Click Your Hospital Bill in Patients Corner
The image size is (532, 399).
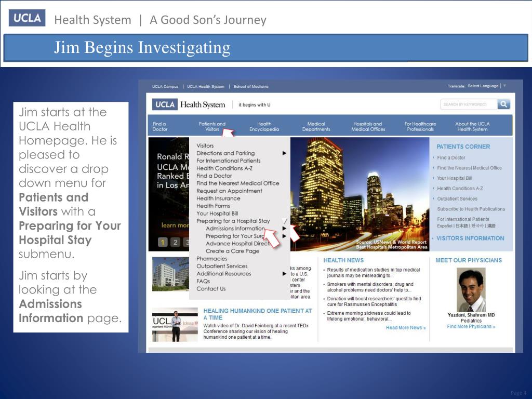coord(455,178)
